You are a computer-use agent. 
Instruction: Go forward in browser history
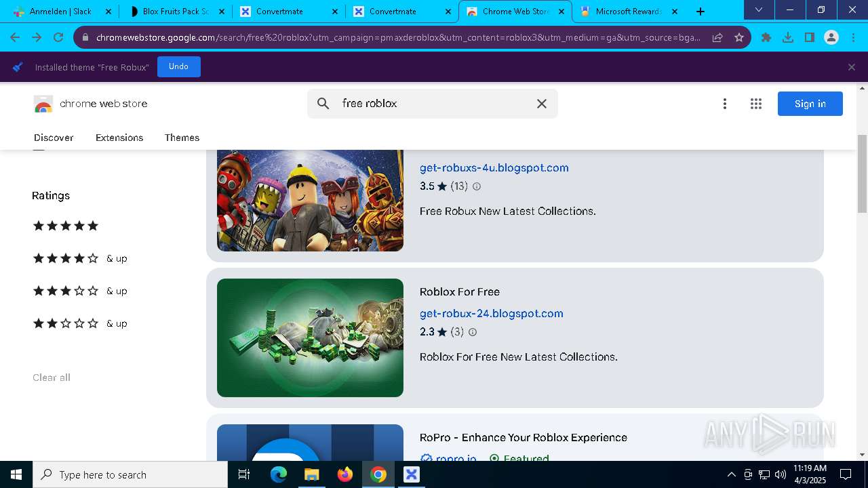(37, 37)
